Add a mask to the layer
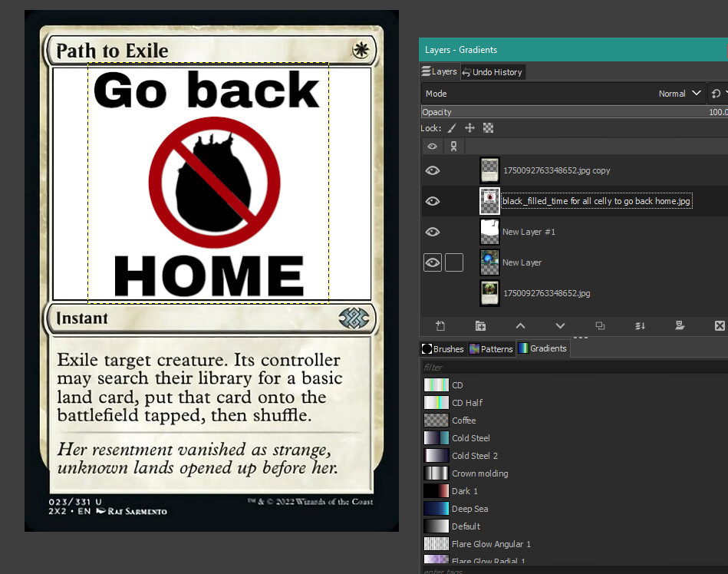The width and height of the screenshot is (728, 574). pyautogui.click(x=680, y=325)
